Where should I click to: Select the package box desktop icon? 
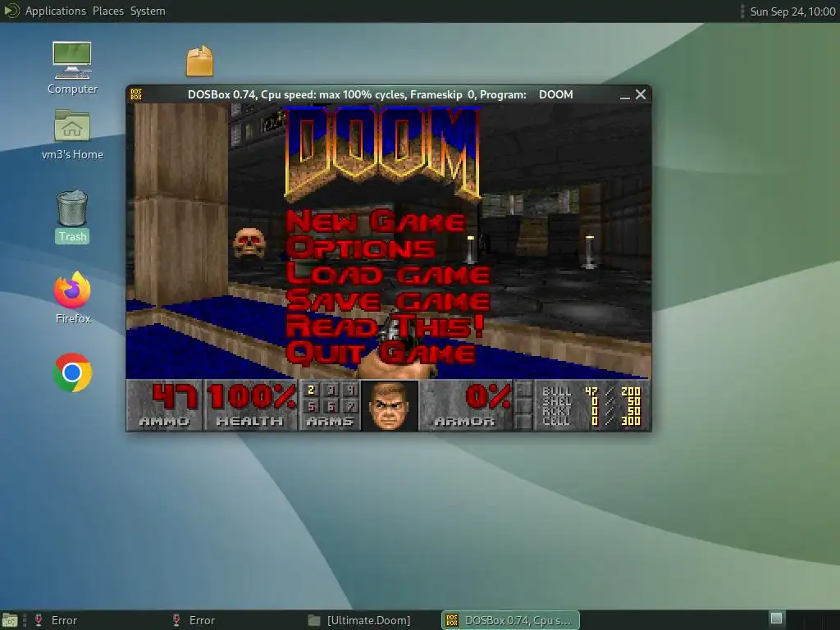point(200,61)
